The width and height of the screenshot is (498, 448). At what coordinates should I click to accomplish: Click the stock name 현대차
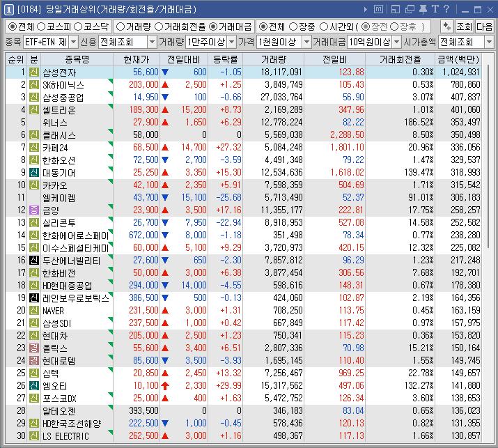pyautogui.click(x=55, y=335)
